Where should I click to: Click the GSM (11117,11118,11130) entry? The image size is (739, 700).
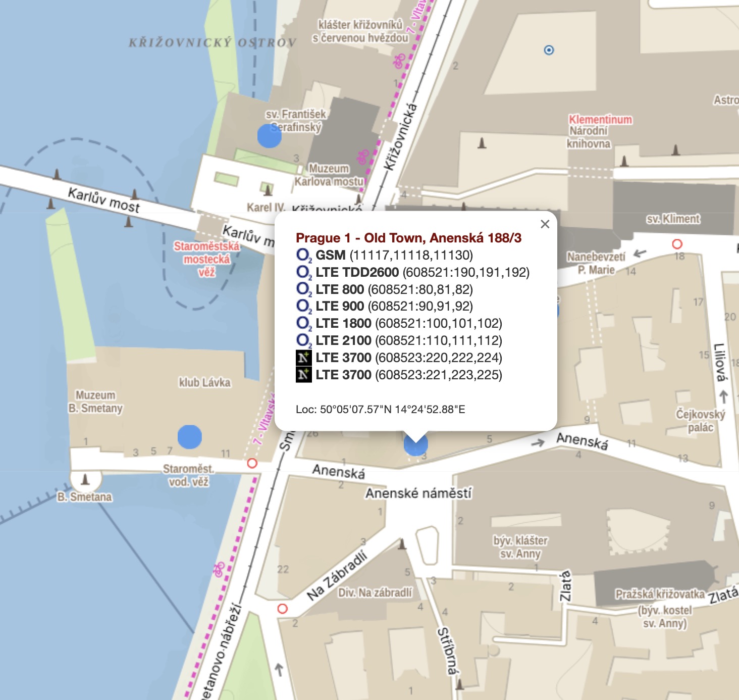coord(394,255)
